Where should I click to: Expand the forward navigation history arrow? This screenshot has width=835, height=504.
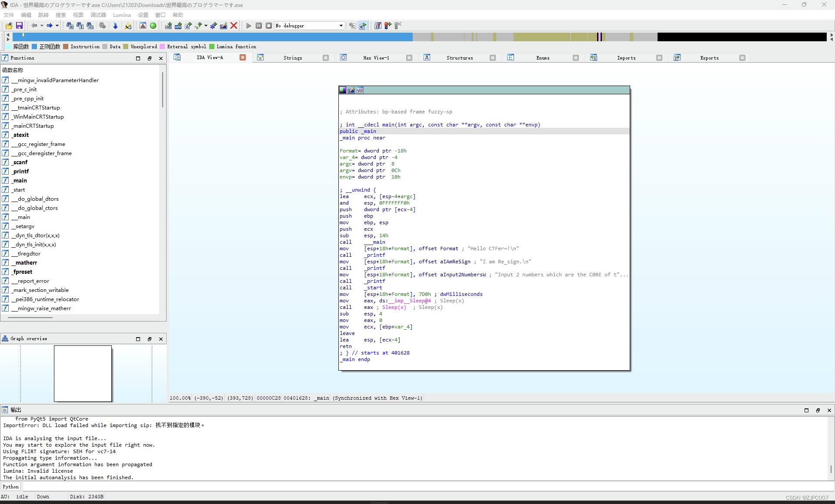(57, 26)
